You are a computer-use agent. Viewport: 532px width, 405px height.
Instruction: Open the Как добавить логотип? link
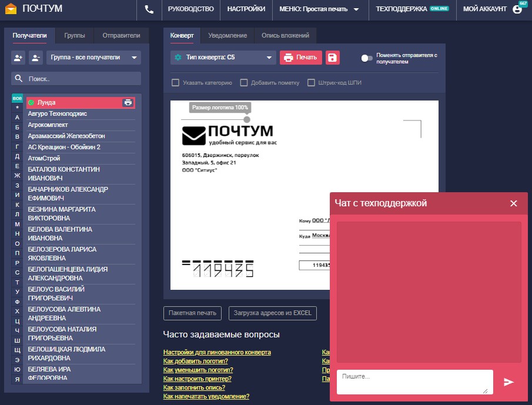click(x=195, y=362)
